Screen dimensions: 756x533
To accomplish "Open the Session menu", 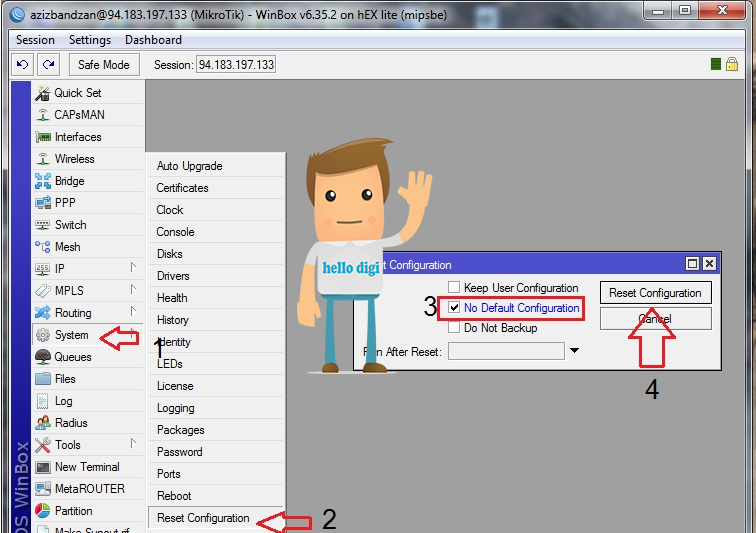I will point(35,40).
